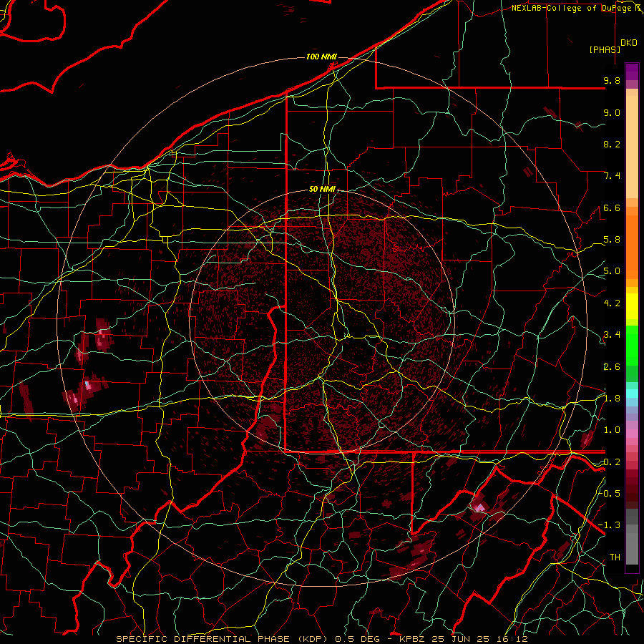This screenshot has width=644, height=644.
Task: Pick the purple top band of color scale
Action: 632,72
